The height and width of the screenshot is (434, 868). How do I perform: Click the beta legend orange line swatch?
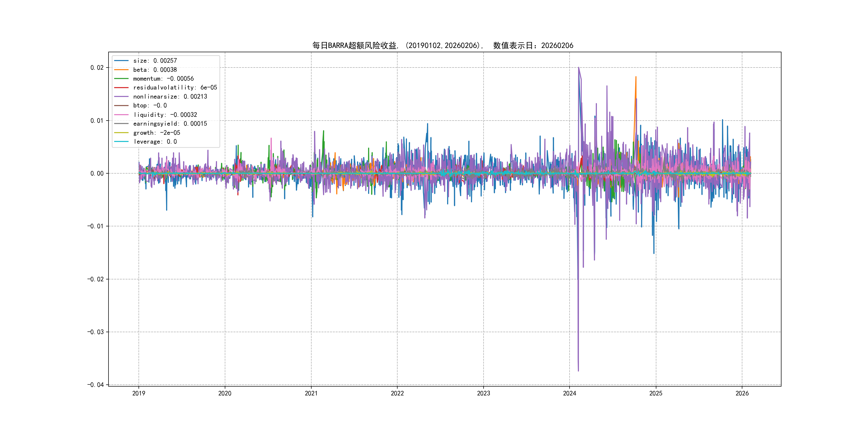tap(121, 70)
